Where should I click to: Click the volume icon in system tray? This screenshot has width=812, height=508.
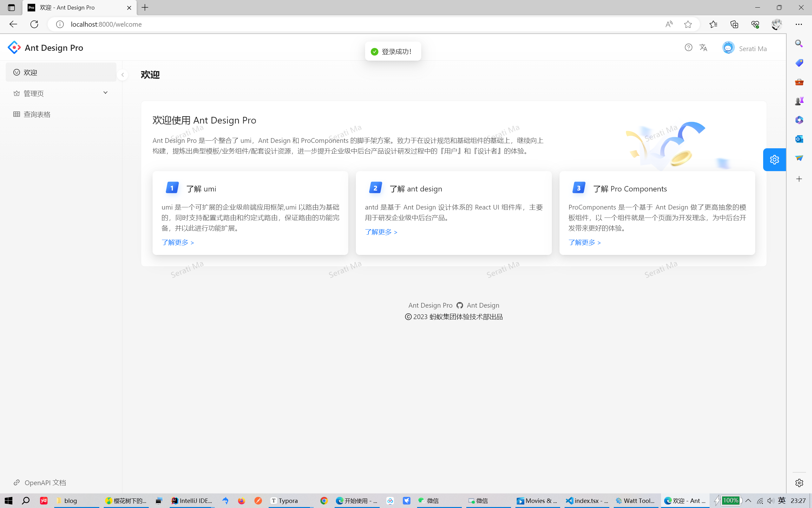(x=770, y=501)
